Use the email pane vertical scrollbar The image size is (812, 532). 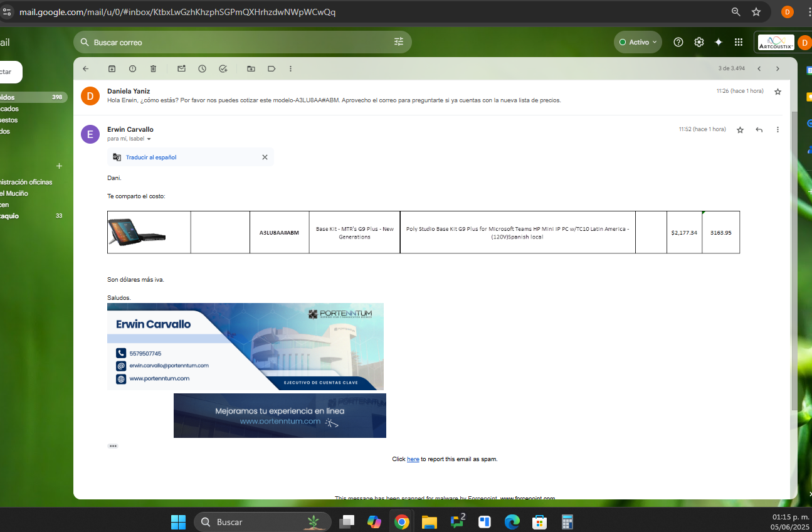(794, 260)
